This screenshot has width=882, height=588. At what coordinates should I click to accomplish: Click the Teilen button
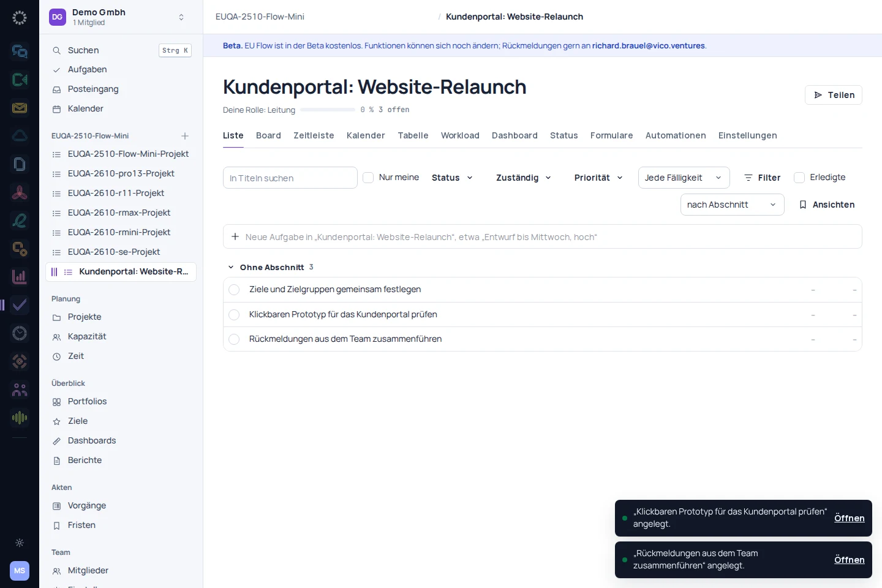click(x=834, y=95)
